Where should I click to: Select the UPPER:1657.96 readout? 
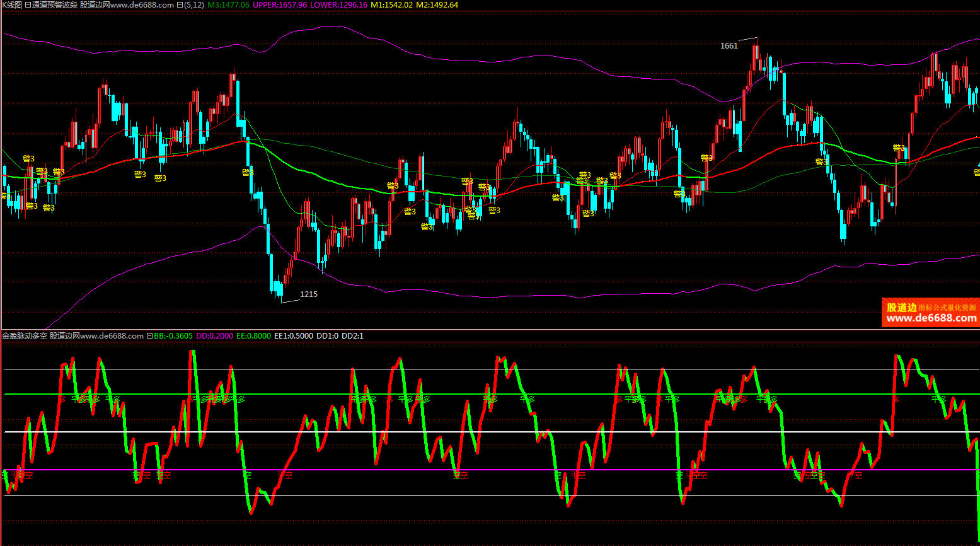coord(280,4)
